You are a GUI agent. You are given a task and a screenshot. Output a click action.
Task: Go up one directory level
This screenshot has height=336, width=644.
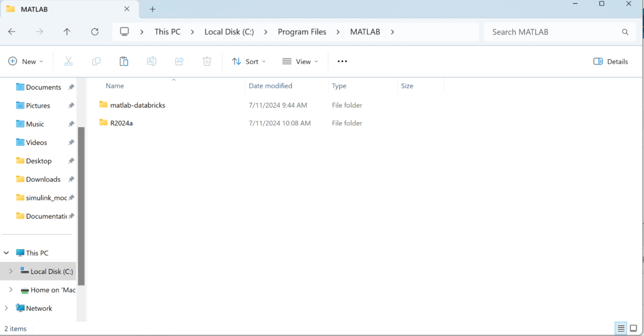click(x=67, y=32)
